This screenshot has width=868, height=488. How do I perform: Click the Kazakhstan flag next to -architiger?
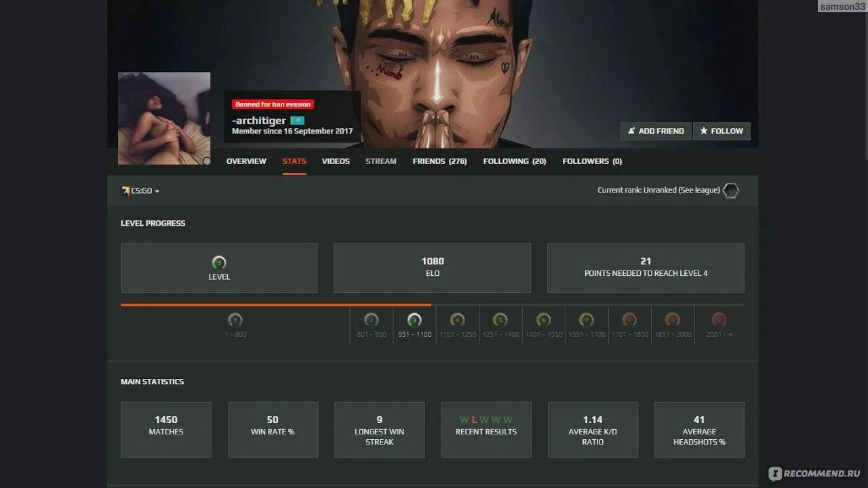(x=298, y=121)
